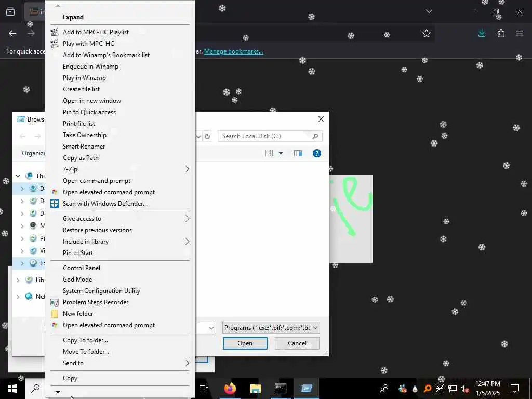Open the 7-Zip submenu
Viewport: 532px width, 399px height.
(x=120, y=169)
